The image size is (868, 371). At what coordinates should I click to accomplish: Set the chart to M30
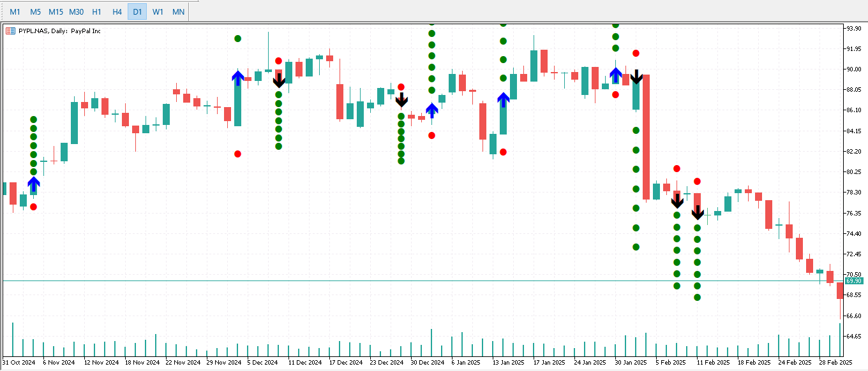(76, 11)
